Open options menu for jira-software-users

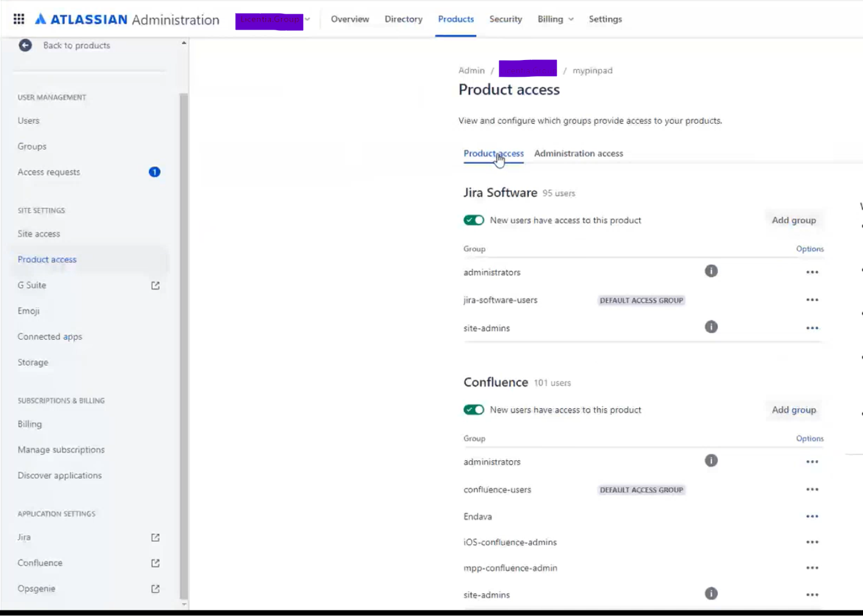(812, 299)
